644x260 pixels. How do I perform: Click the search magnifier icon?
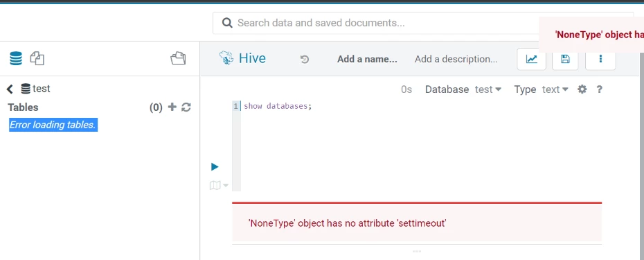pyautogui.click(x=227, y=23)
